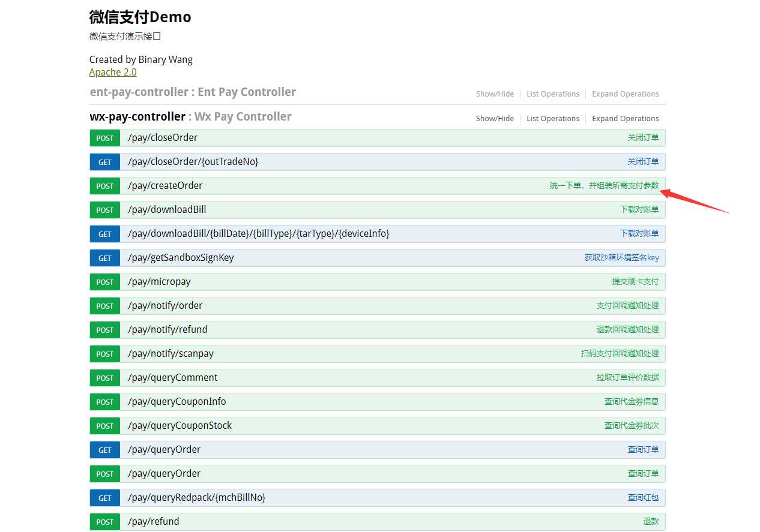Click the 支付回调通知处理 description

628,306
